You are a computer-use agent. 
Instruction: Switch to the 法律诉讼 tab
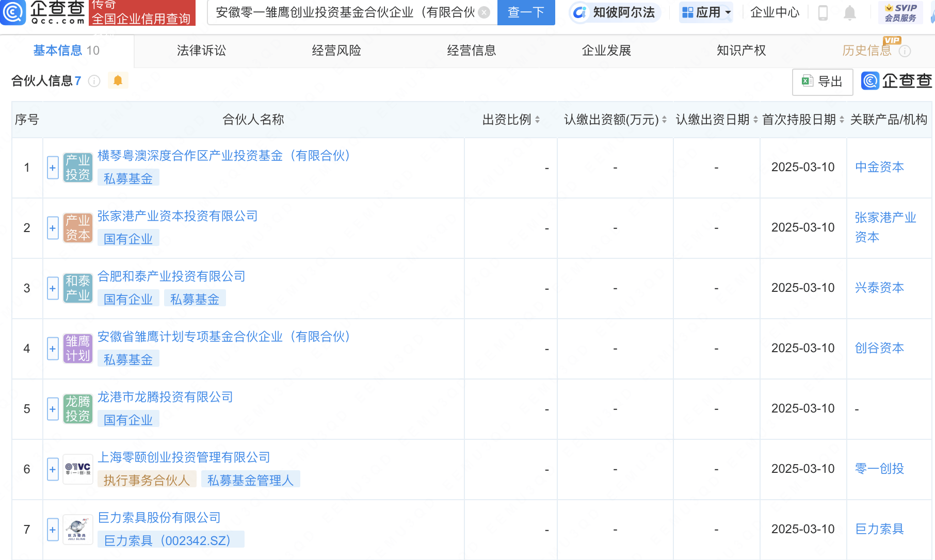coord(202,51)
